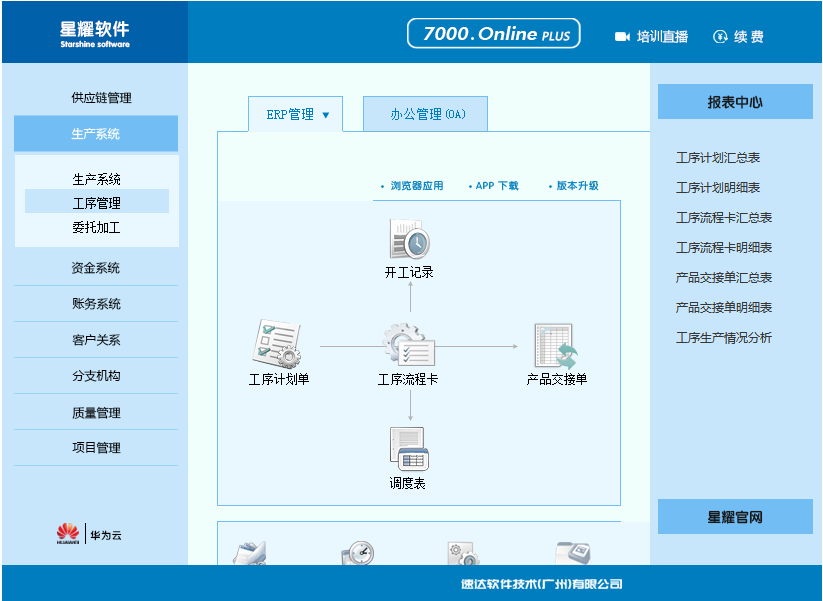Click the Huawei 华为云 logo

[x=89, y=534]
